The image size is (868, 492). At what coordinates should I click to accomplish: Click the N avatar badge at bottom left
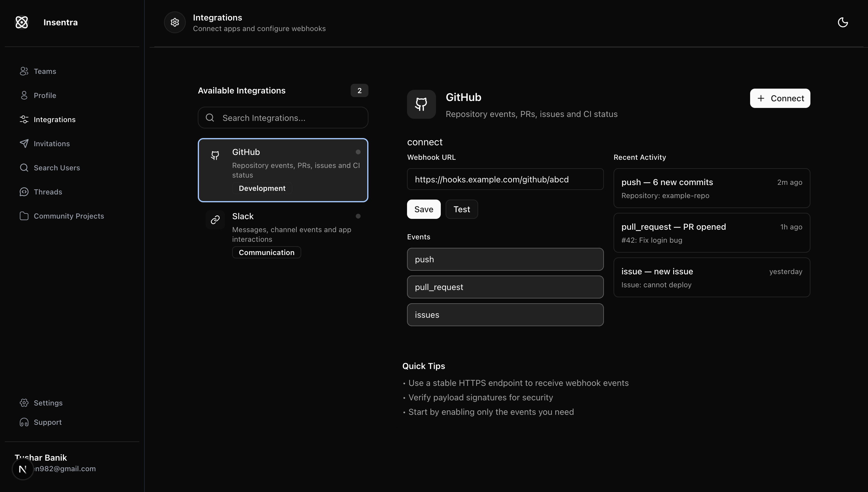tap(23, 469)
